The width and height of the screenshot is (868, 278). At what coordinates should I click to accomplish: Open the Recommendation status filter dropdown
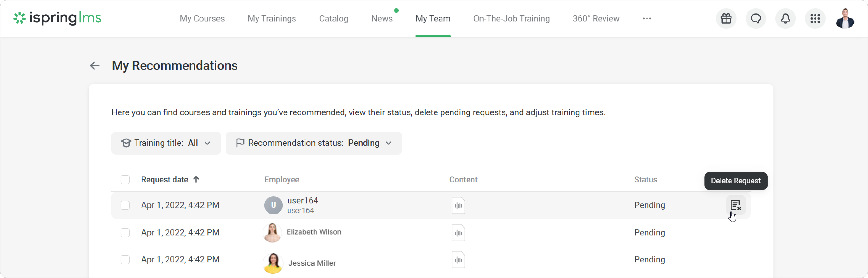click(x=314, y=143)
